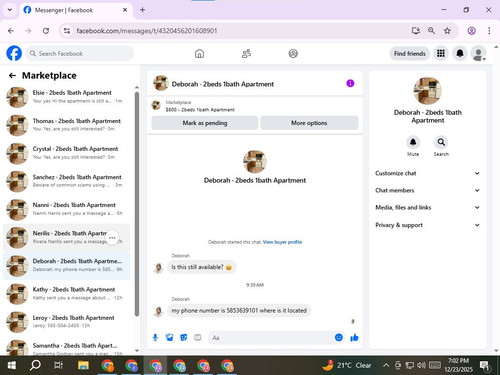
Task: Click Deborah's large profile picture in side panel
Action: pos(428,91)
